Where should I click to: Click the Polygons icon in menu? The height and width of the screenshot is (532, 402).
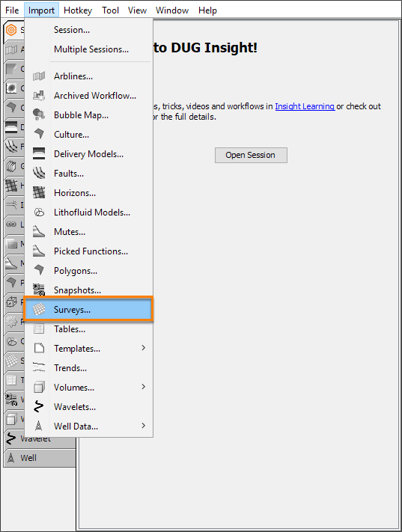click(x=39, y=270)
